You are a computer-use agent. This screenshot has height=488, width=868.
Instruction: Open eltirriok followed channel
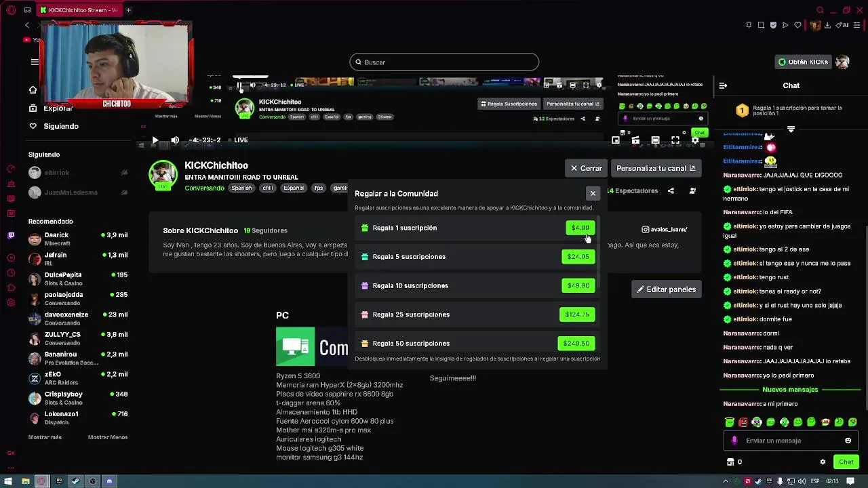click(78, 173)
